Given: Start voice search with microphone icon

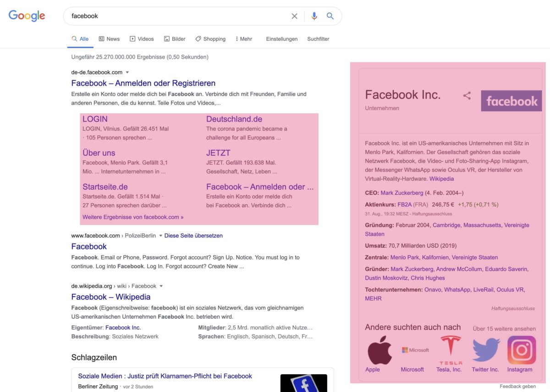Looking at the screenshot, I should (x=314, y=16).
